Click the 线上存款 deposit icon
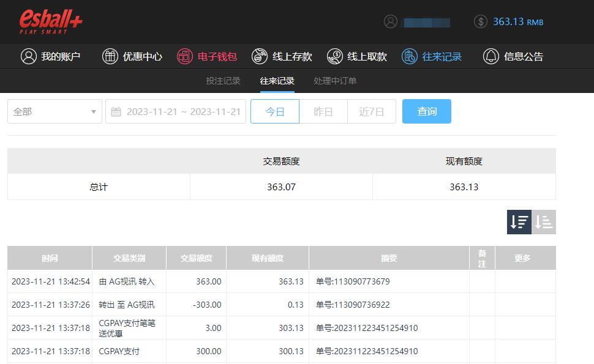594x364 pixels. [x=260, y=56]
